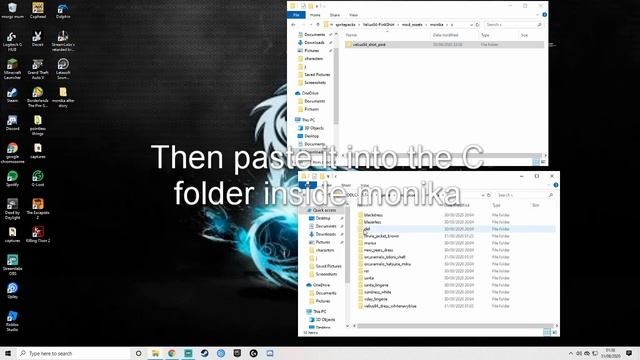Screen dimensions: 640x360
Task: Select the velius94_shirt_pink folder in the upper window
Action: (x=444, y=44)
